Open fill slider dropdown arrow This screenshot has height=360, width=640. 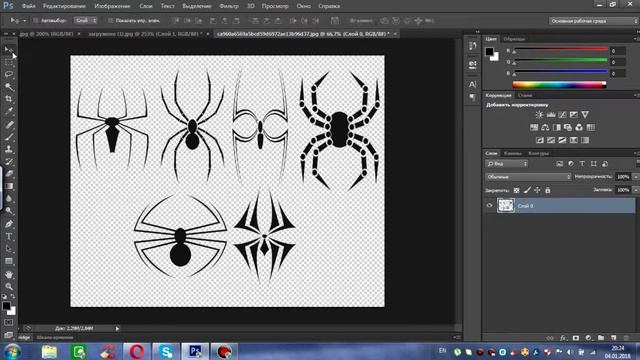pyautogui.click(x=636, y=190)
